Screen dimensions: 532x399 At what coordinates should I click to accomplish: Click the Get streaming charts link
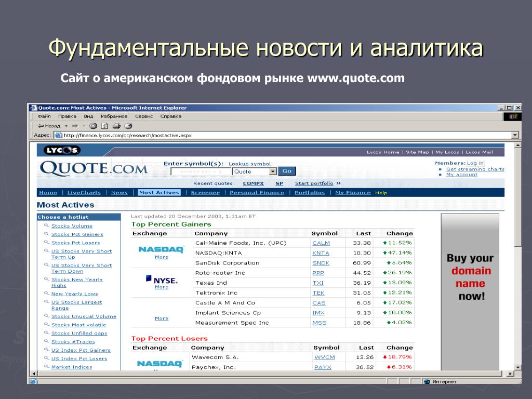(475, 169)
